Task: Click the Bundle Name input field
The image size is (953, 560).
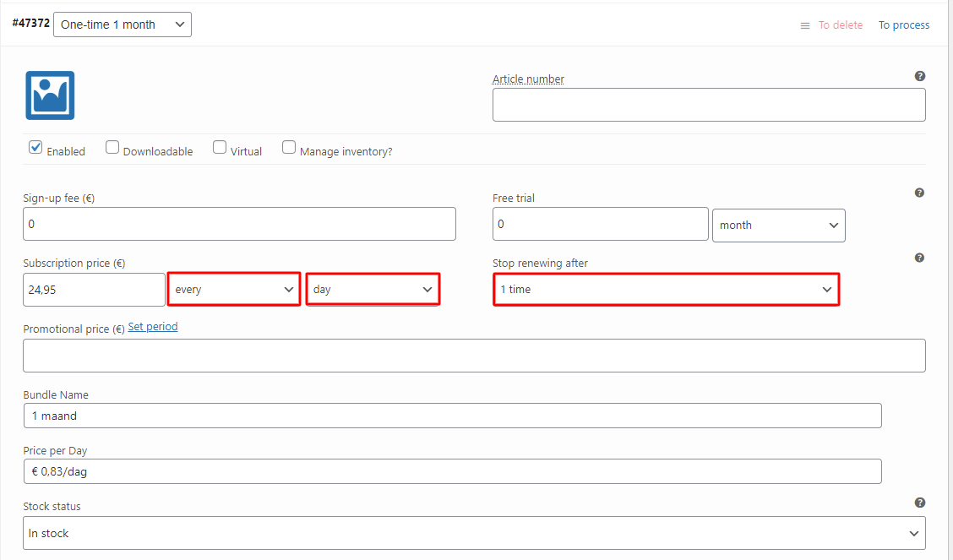Action: coord(452,416)
